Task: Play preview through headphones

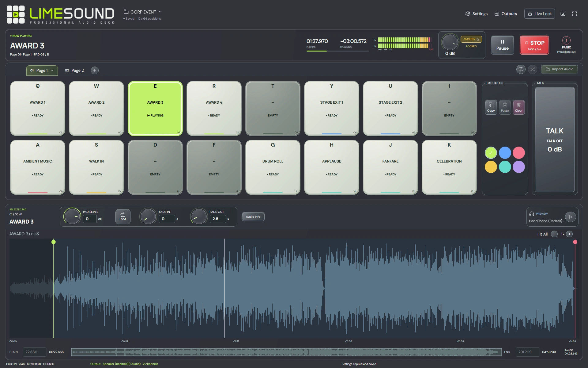Action: point(570,217)
